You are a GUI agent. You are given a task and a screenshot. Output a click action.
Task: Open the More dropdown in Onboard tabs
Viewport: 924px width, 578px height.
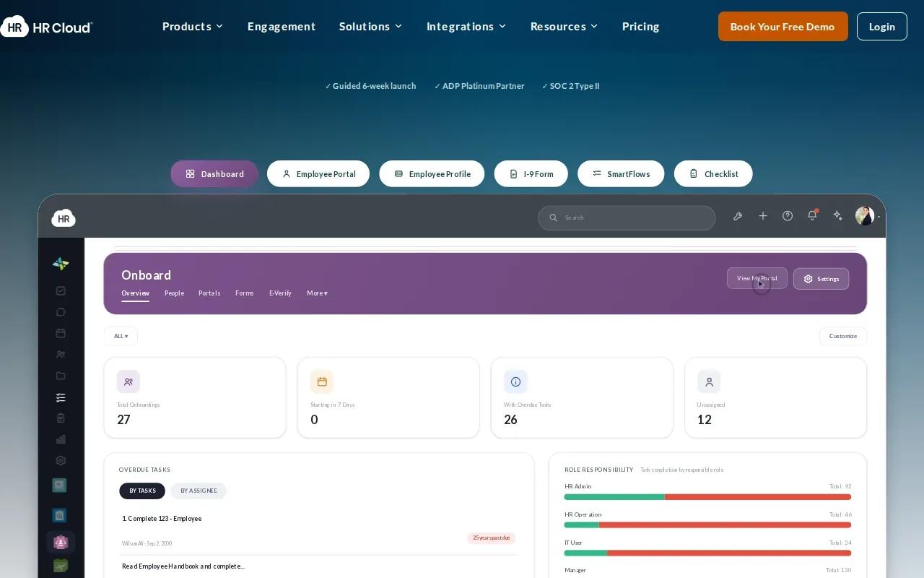tap(317, 293)
